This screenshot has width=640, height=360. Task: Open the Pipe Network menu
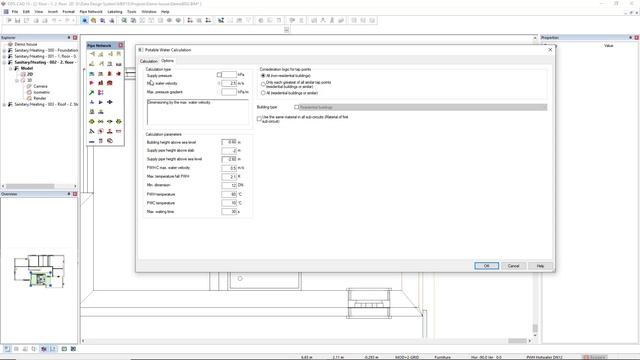91,12
